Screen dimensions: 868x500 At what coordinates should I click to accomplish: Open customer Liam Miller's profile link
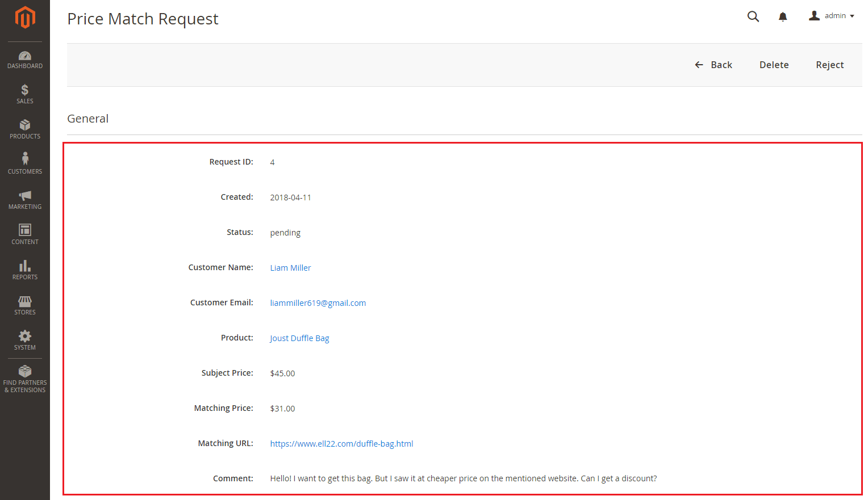coord(290,268)
